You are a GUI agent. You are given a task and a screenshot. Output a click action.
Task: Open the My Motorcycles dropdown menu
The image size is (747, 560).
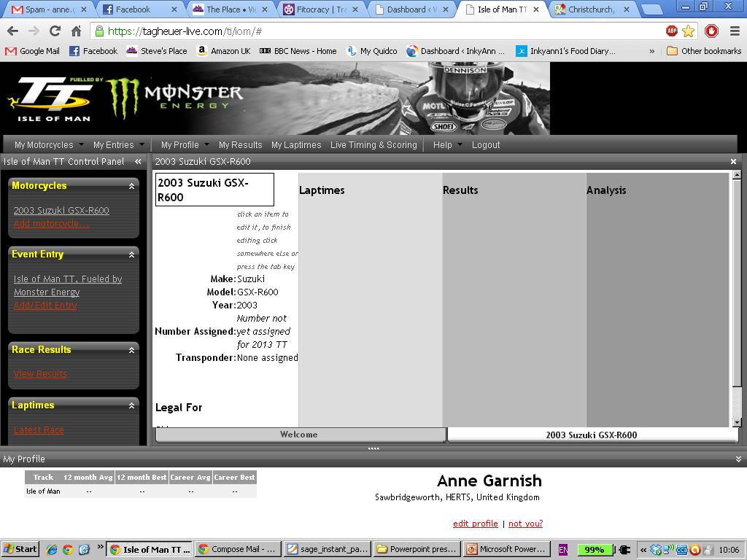[x=49, y=145]
